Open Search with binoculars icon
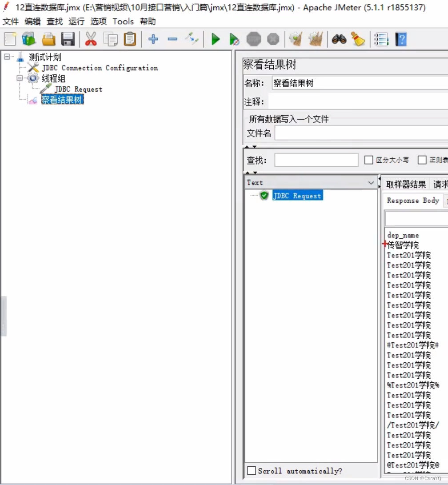Viewport: 448px width, 485px height. [x=339, y=39]
